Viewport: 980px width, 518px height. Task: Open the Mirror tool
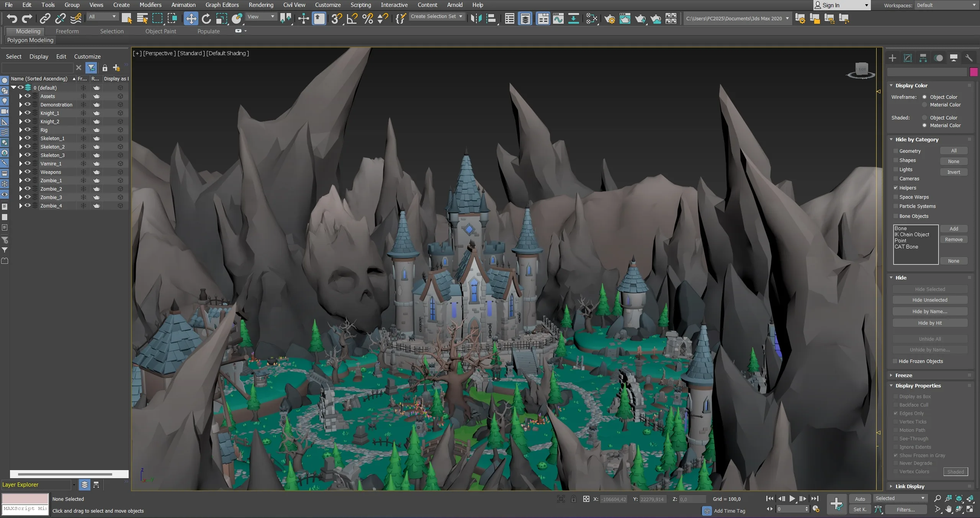click(476, 18)
